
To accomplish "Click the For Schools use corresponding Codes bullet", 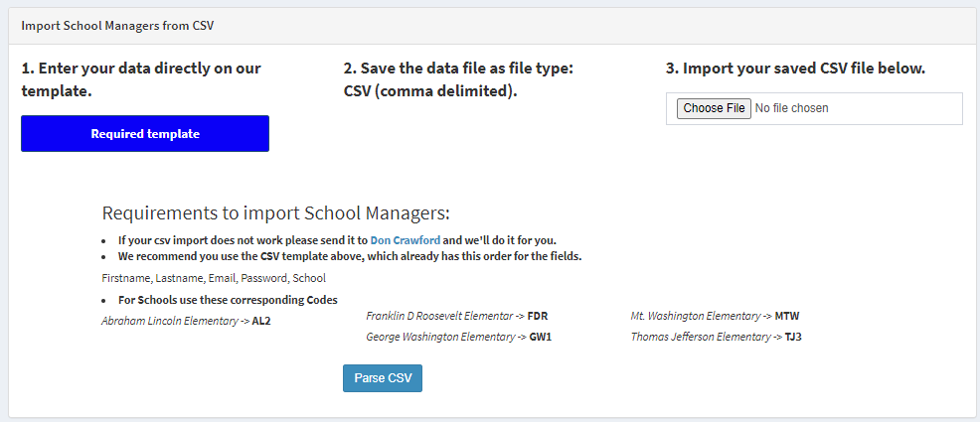I will (x=228, y=300).
